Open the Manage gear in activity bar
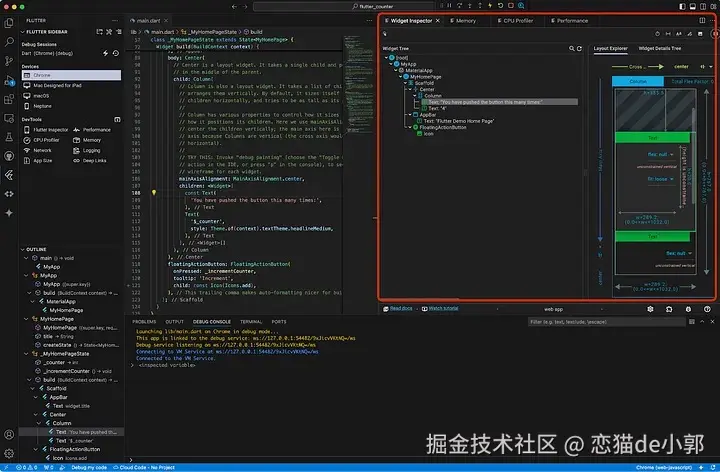 point(9,453)
